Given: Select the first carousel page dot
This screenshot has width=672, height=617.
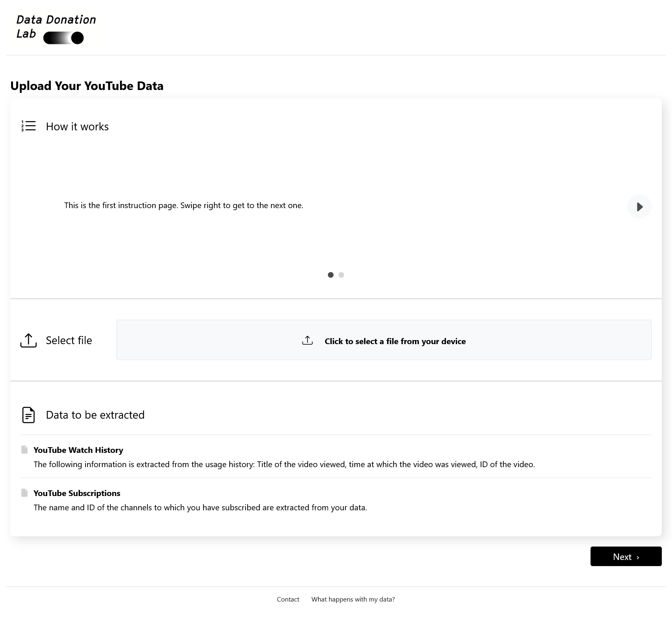Looking at the screenshot, I should click(330, 275).
